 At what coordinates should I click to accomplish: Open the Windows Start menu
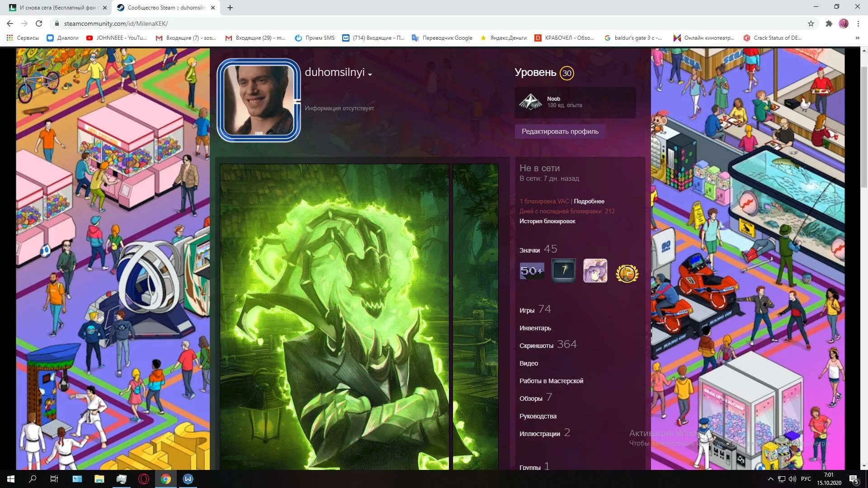click(11, 479)
